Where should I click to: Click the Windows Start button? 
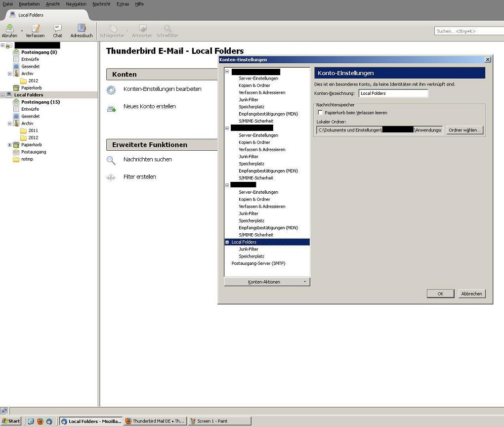pos(11,421)
